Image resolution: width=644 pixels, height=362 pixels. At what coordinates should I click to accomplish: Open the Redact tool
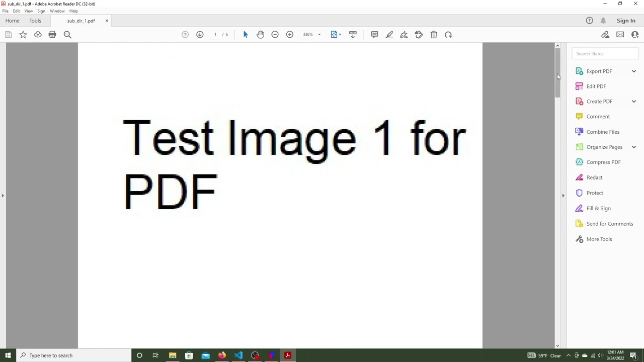[x=594, y=177]
